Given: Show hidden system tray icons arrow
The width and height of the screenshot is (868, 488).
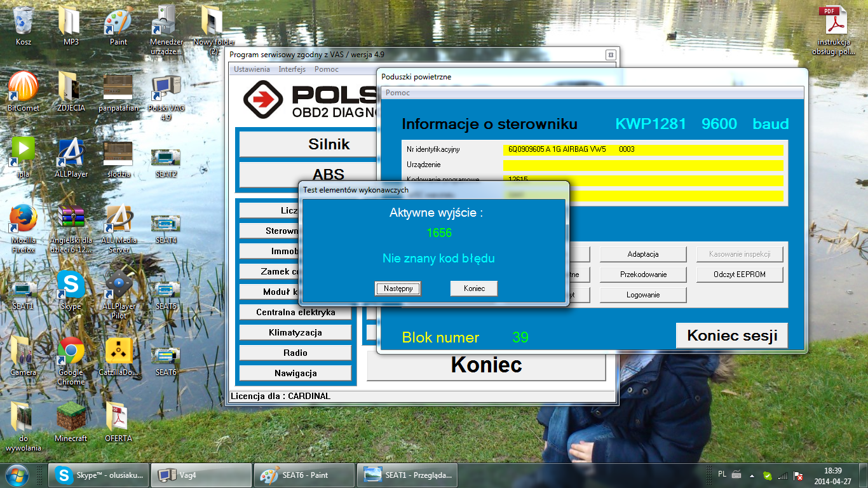Looking at the screenshot, I should point(752,475).
